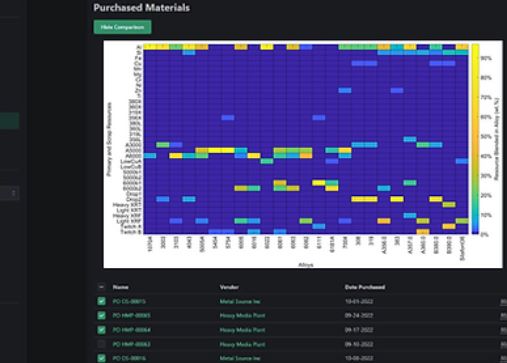Click the Hide Comparison button

coord(122,27)
